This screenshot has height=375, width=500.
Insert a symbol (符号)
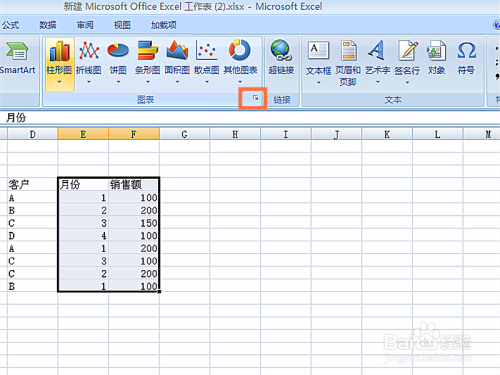pyautogui.click(x=466, y=57)
